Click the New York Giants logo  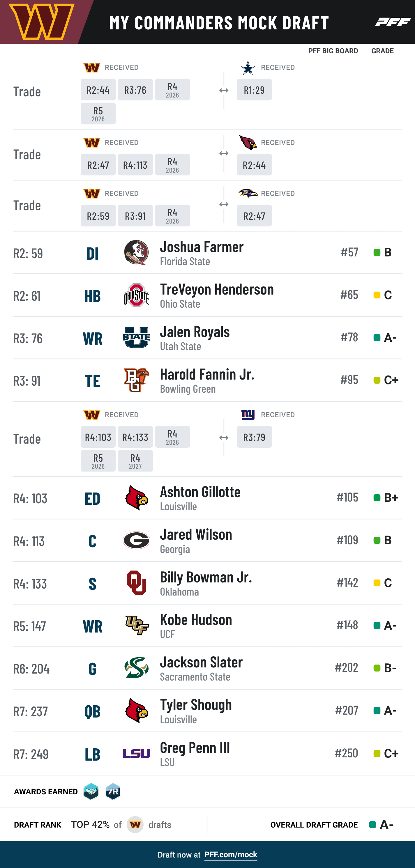[248, 415]
